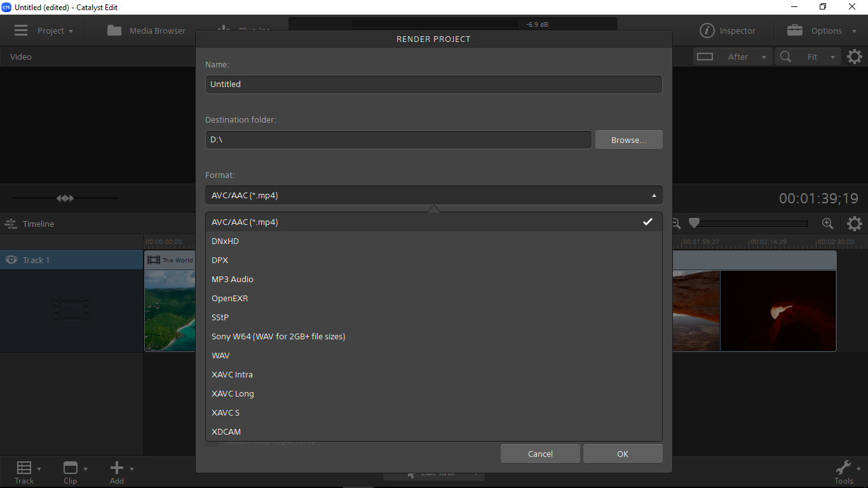Click the Browse... button
This screenshot has width=868, height=488.
click(x=628, y=140)
